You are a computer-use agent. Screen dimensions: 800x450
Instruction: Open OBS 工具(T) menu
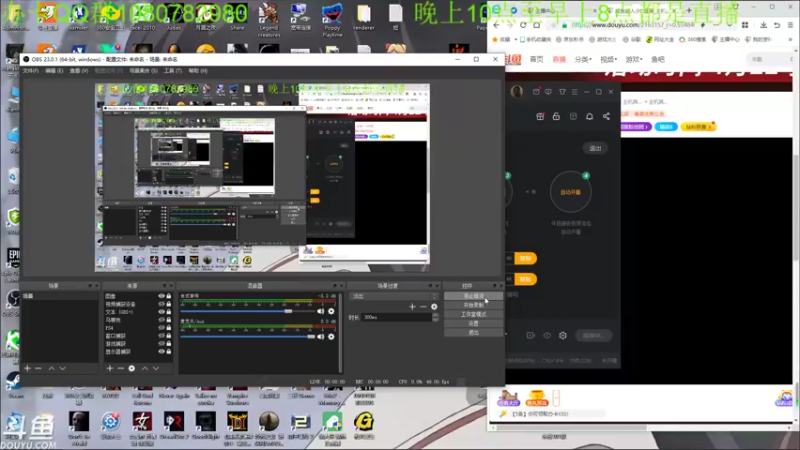tap(172, 71)
